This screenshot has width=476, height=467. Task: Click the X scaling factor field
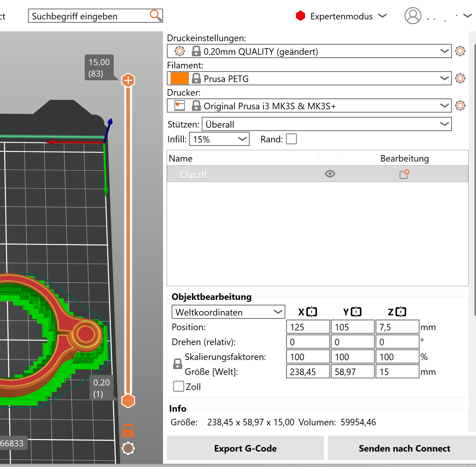(308, 357)
